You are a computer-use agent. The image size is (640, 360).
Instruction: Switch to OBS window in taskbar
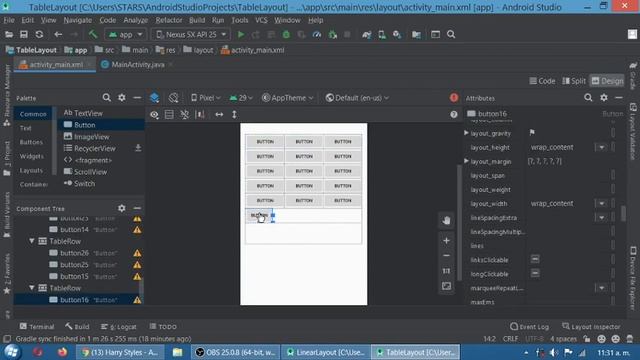coord(236,352)
